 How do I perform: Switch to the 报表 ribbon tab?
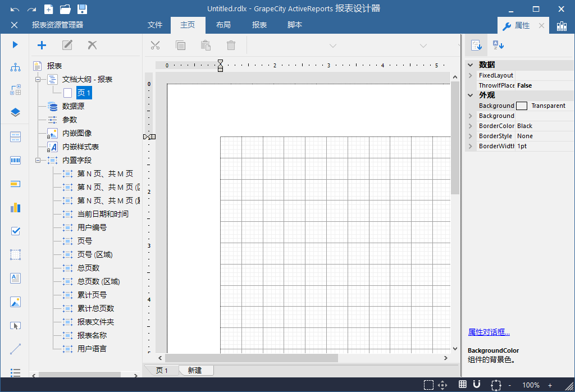coord(259,25)
